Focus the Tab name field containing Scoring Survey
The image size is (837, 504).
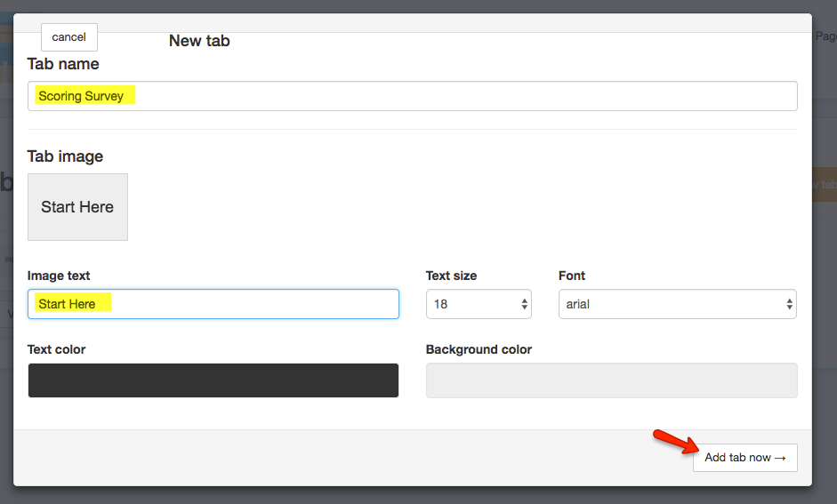click(x=412, y=96)
